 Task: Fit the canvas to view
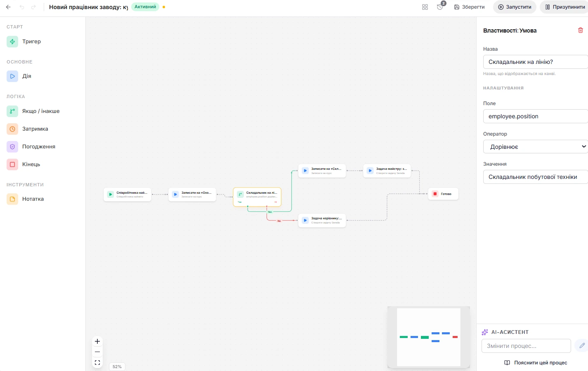pos(97,363)
